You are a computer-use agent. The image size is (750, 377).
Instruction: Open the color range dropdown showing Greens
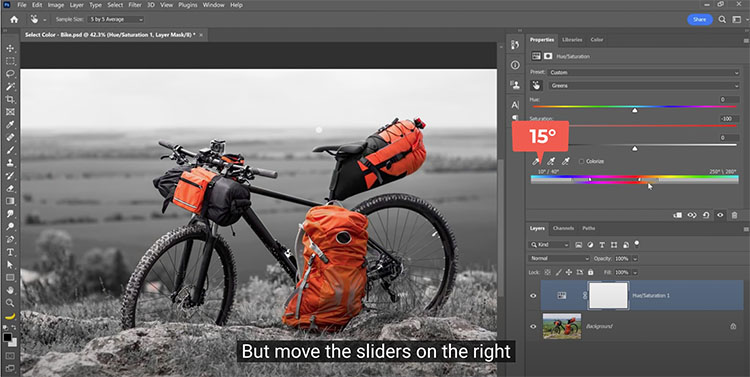643,86
